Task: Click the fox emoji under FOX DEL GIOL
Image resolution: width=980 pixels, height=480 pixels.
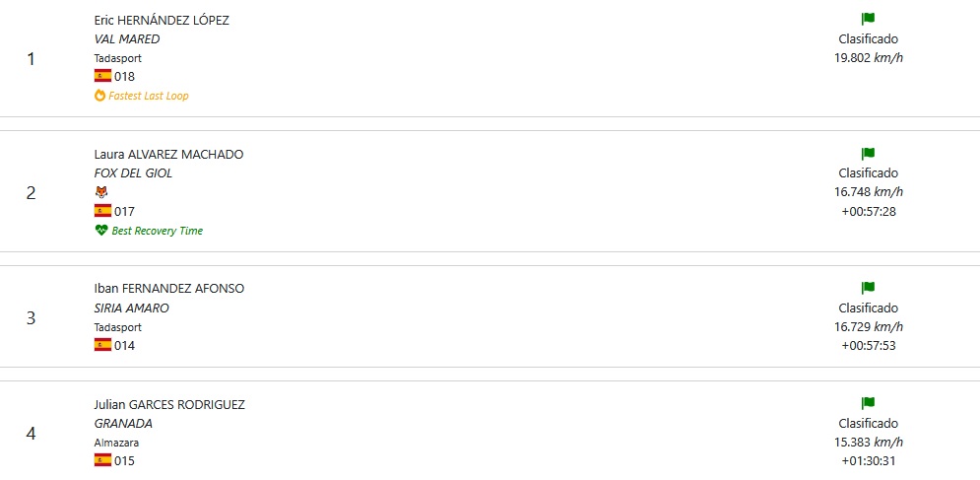Action: 100,192
